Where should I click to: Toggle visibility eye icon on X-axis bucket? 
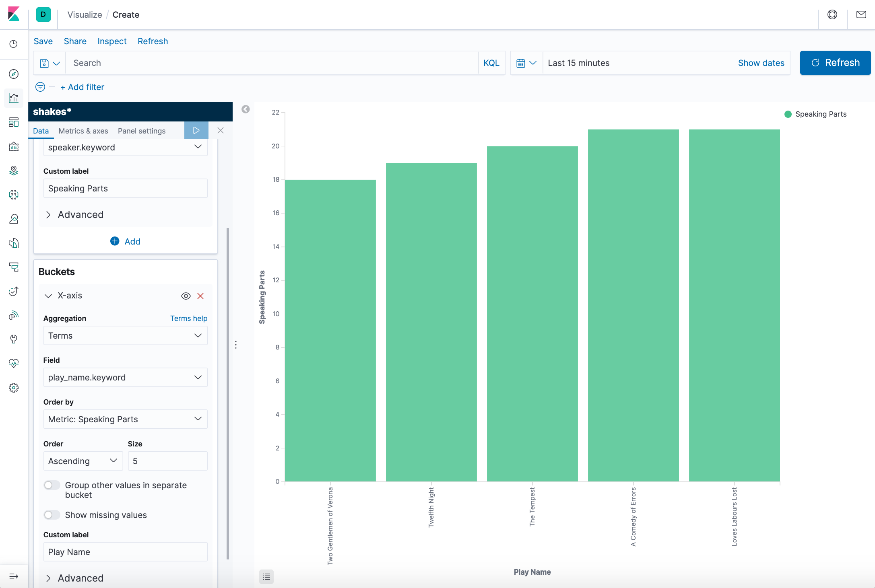click(x=186, y=295)
